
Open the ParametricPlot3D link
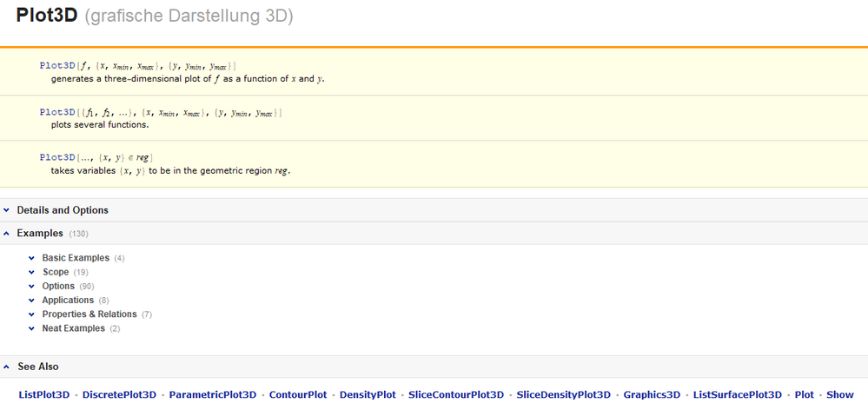click(x=213, y=394)
